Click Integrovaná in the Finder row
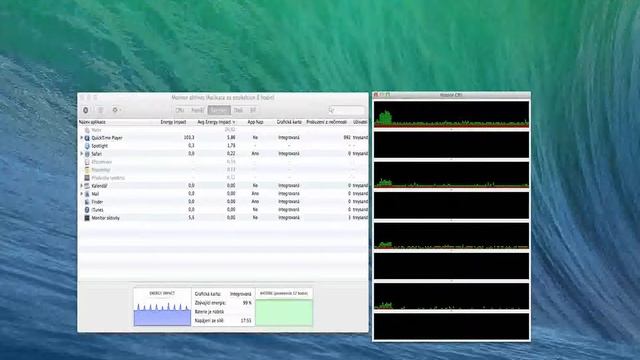Screen dimensions: 640x360 [289, 202]
